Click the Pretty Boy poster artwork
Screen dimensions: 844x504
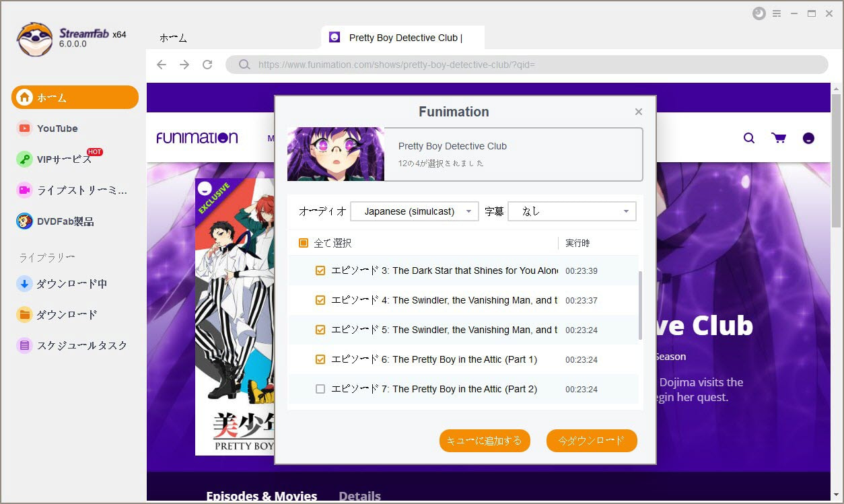235,316
